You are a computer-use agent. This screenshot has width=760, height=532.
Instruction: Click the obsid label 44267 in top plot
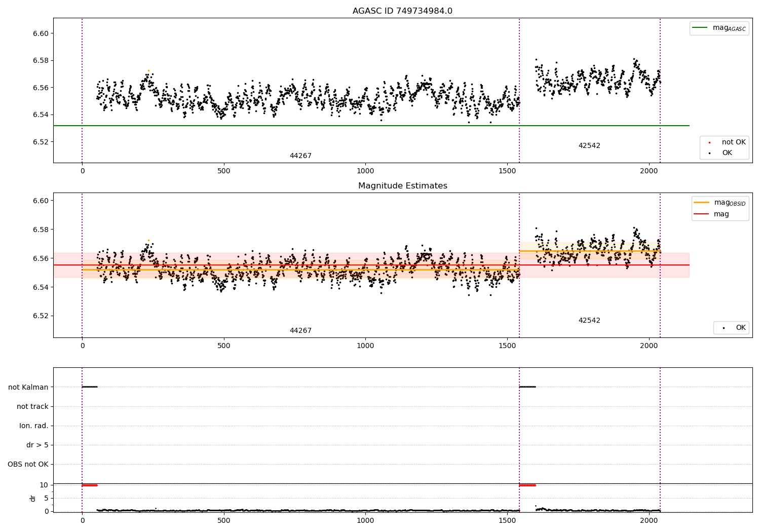(x=300, y=156)
